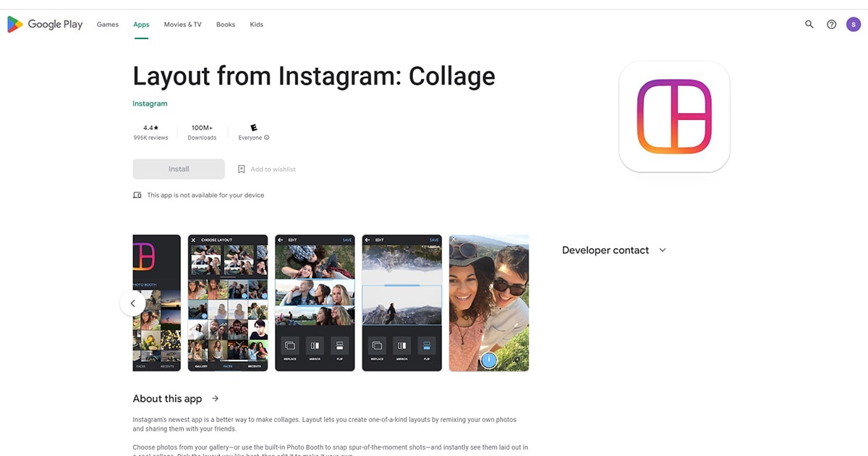Open the Choose Layout screenshot thumbnail

[228, 303]
